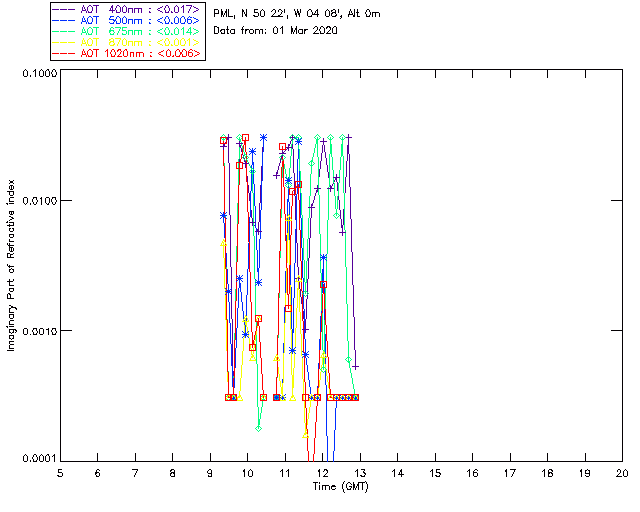Image resolution: width=640 pixels, height=512 pixels.
Task: Click the 0.0001 y-axis label
Action: pos(39,459)
